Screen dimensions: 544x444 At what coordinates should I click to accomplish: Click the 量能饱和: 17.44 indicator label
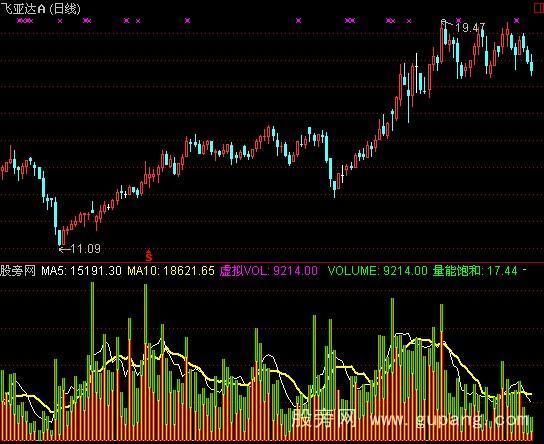point(475,271)
